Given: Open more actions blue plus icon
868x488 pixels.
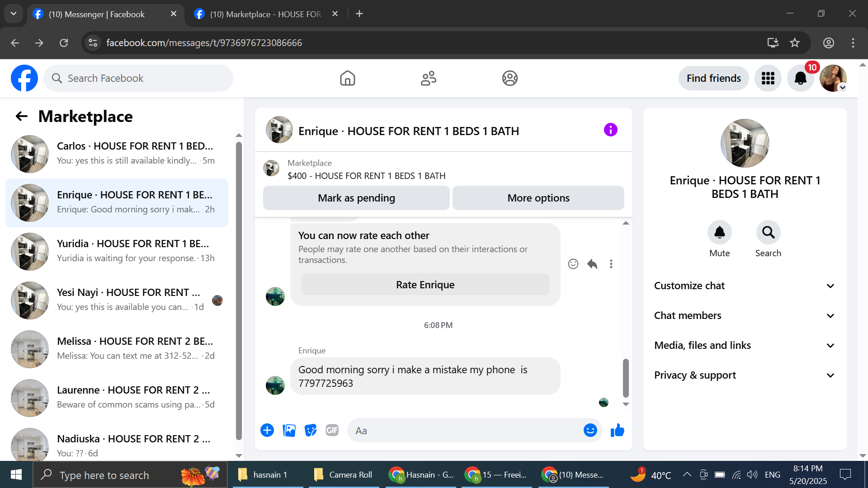Looking at the screenshot, I should 267,431.
